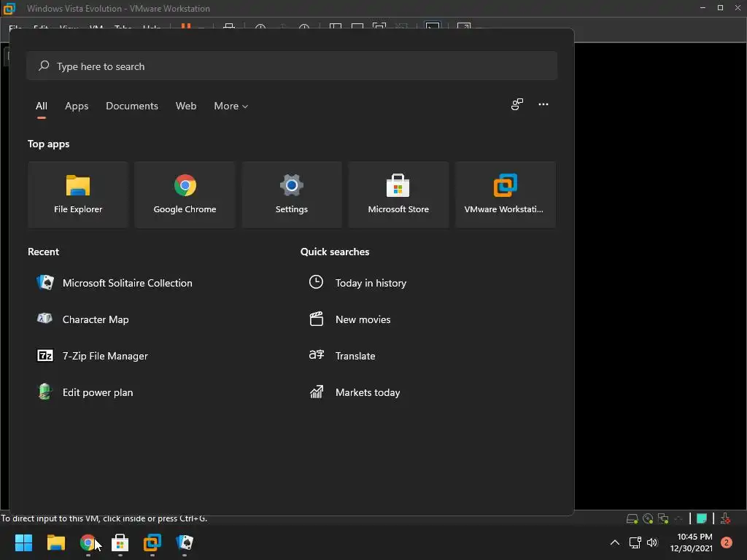Screen dimensions: 747x560
Task: Launch the VMware Workstation tile
Action: pos(505,194)
